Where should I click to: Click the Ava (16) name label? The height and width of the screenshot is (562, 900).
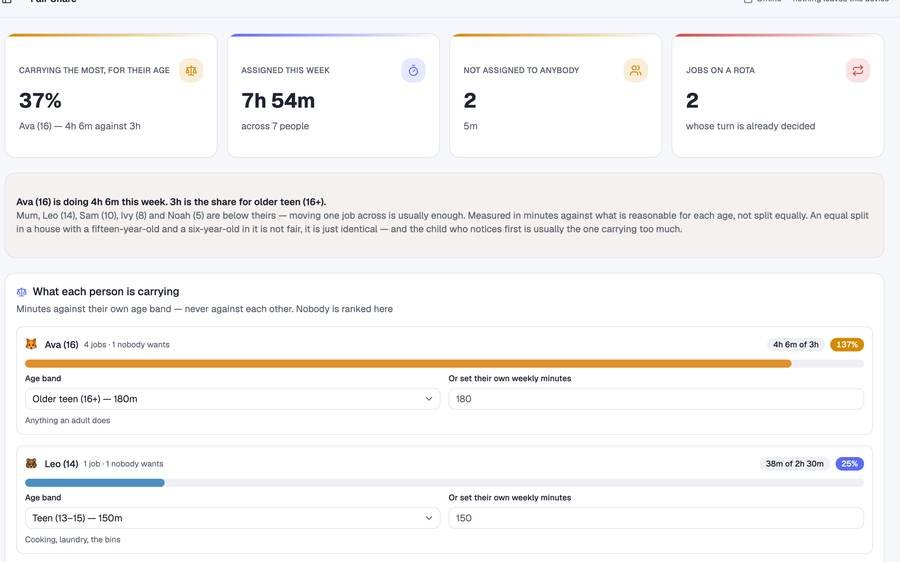61,344
